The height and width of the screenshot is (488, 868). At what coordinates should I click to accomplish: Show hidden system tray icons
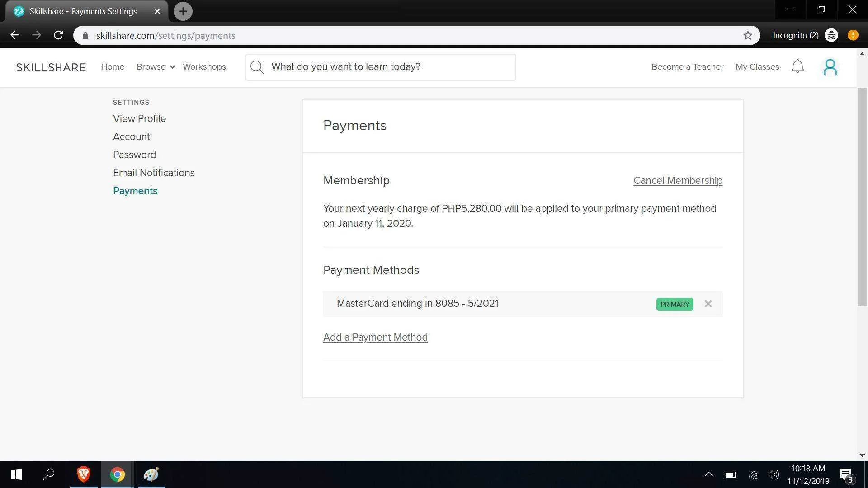[708, 474]
